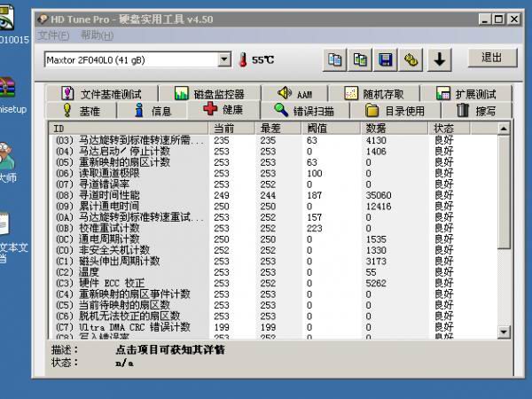This screenshot has height=399, width=532.
Task: Click the copy screenshot to clipboard icon
Action: pos(360,60)
